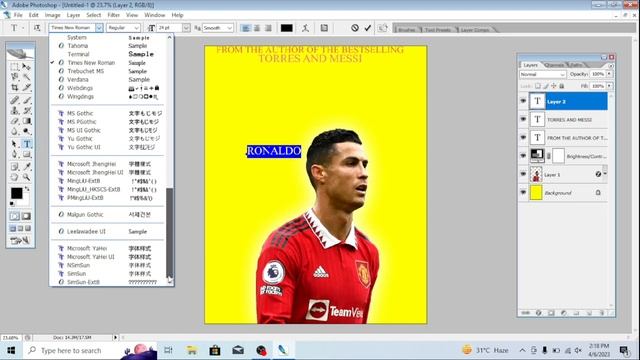Screen dimensions: 640x360
Task: Select the Healing Brush tool
Action: click(14, 100)
